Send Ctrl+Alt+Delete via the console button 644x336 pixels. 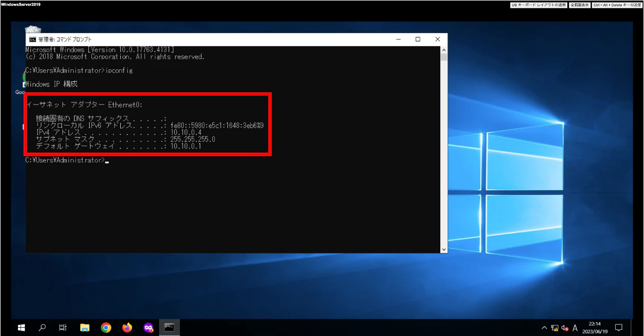[617, 5]
